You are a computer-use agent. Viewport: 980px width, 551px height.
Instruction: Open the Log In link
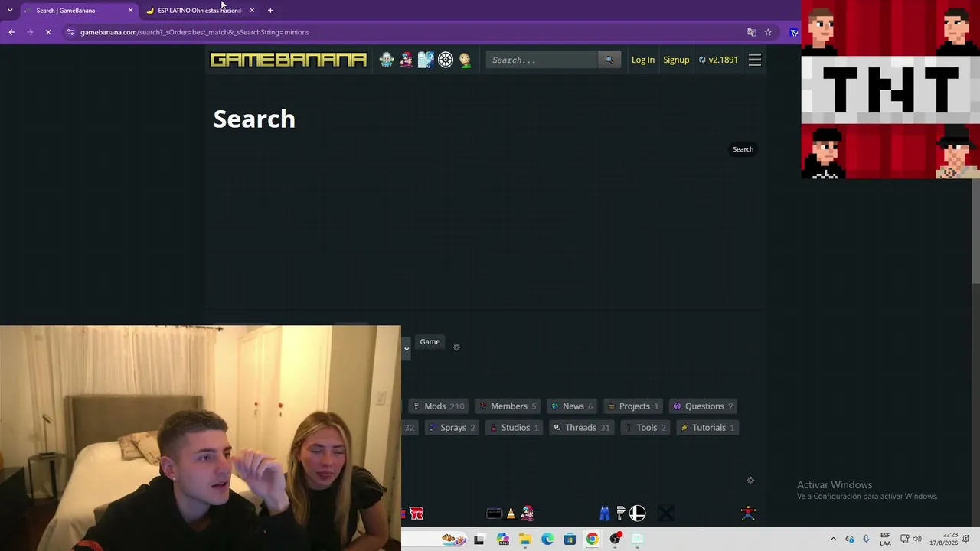click(643, 60)
